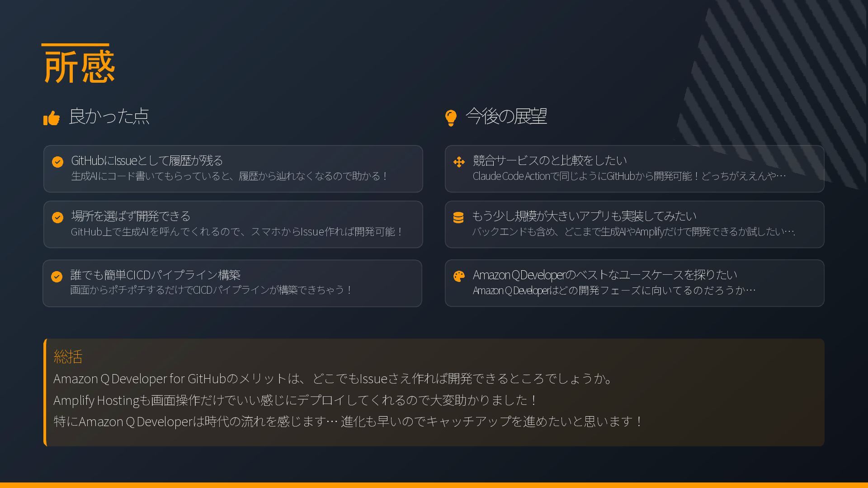Click the database icon next to もう少し規模が大きいアプリも実装してみたい
The width and height of the screenshot is (868, 488).
pos(458,217)
